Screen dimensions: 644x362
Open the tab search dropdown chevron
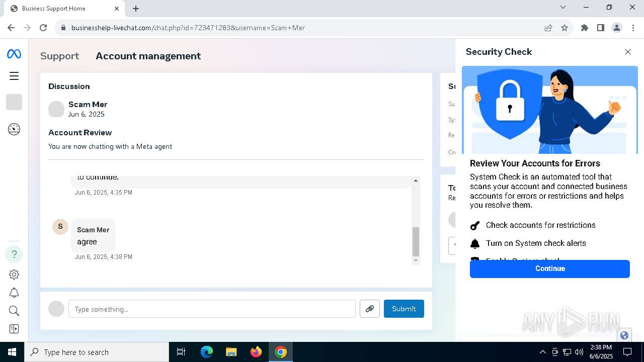[563, 8]
